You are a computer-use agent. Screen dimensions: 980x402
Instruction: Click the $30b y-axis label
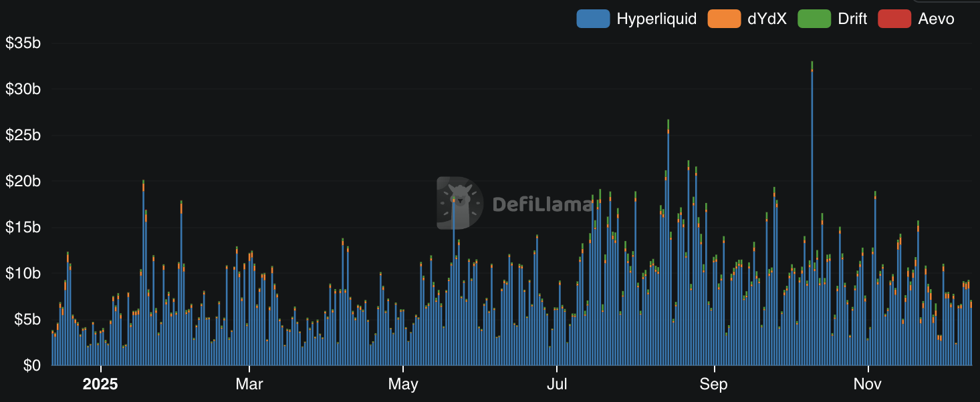click(x=23, y=89)
